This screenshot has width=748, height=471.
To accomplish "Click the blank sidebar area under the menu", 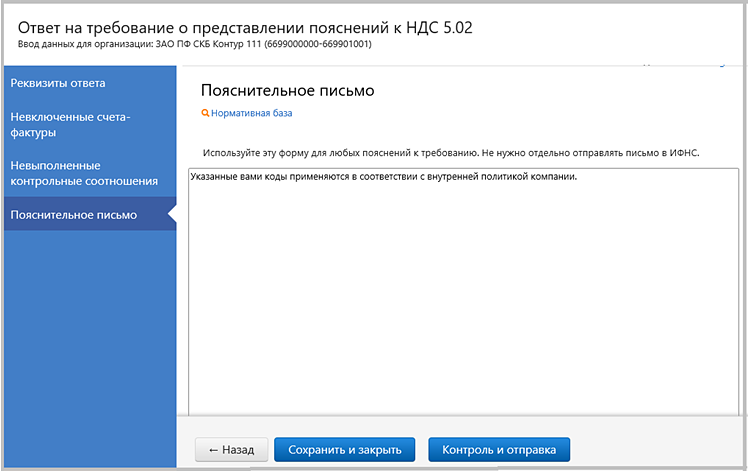I will [x=88, y=340].
